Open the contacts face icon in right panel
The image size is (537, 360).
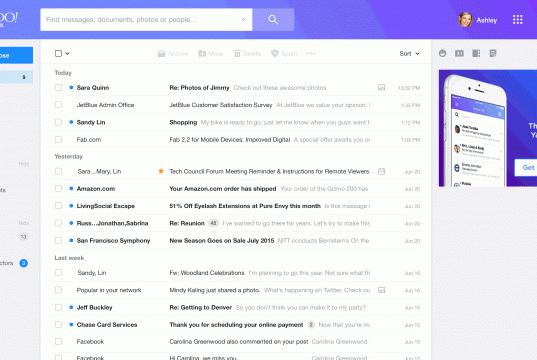442,53
